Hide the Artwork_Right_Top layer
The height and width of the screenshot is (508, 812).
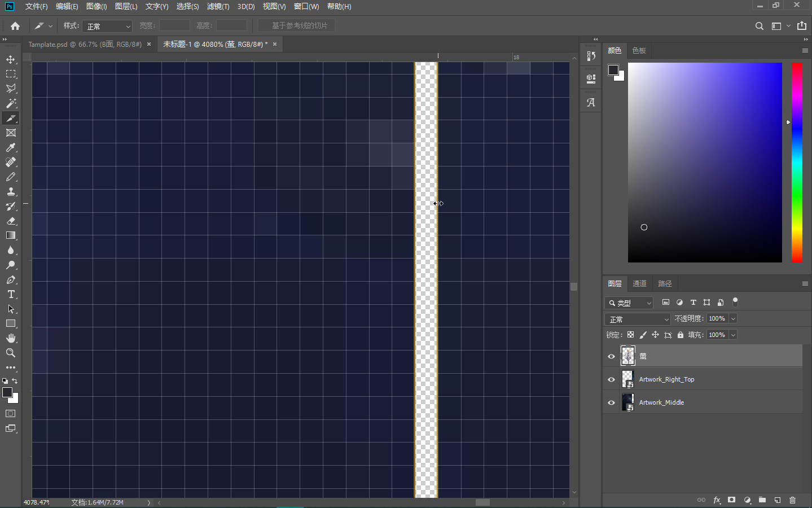(x=611, y=379)
